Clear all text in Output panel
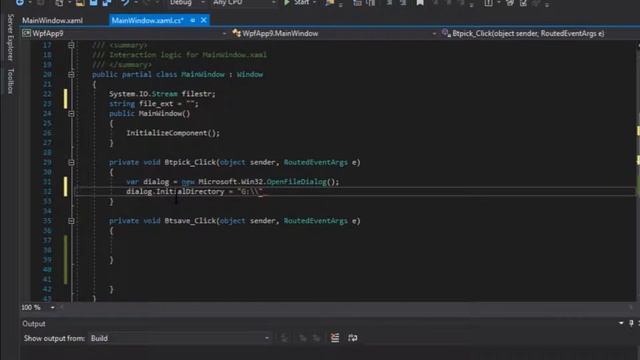 pos(335,338)
